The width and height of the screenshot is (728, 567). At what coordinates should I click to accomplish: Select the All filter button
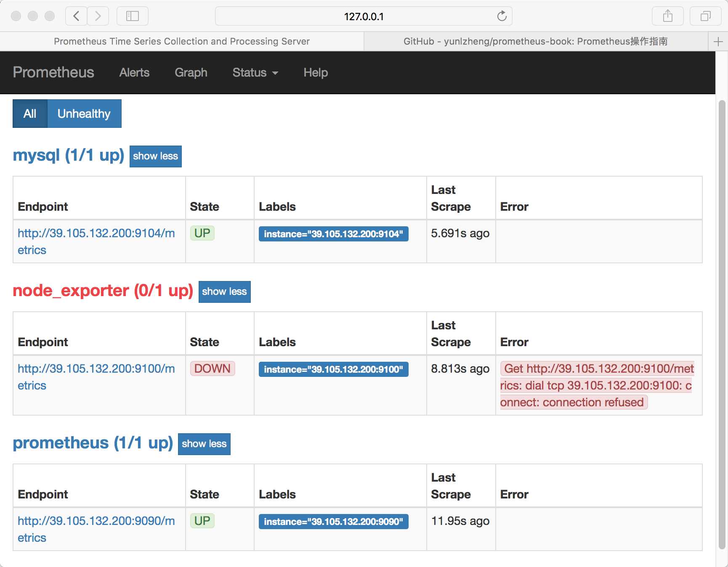tap(30, 114)
